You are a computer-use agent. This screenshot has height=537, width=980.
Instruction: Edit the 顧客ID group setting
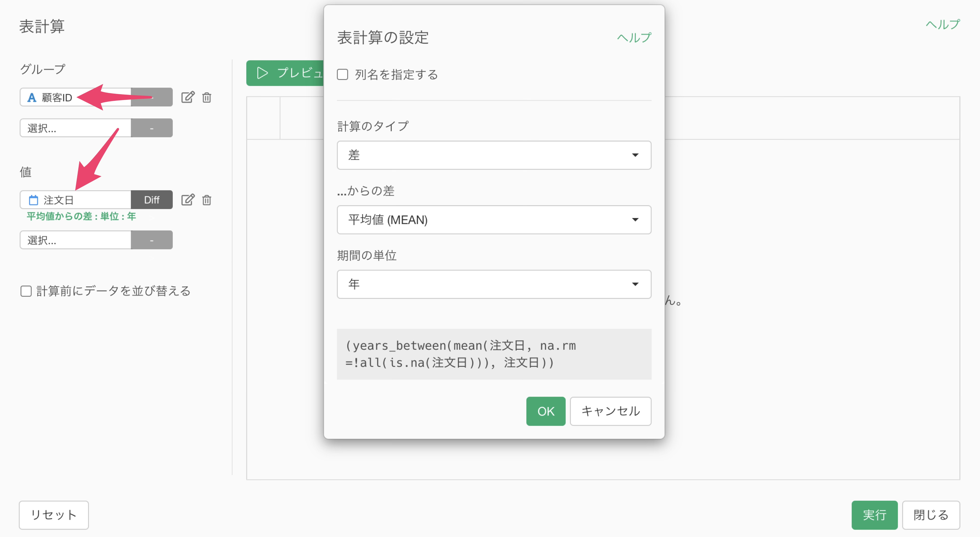(x=188, y=97)
